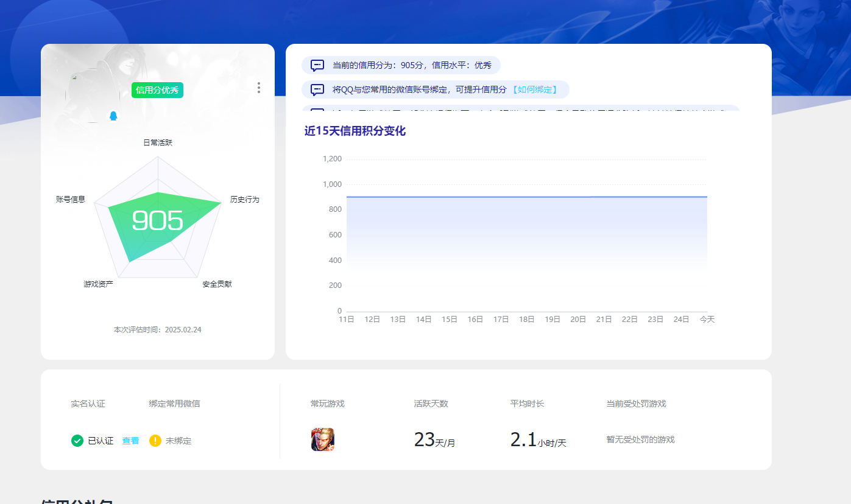Open the three-dot more options menu

coord(259,88)
